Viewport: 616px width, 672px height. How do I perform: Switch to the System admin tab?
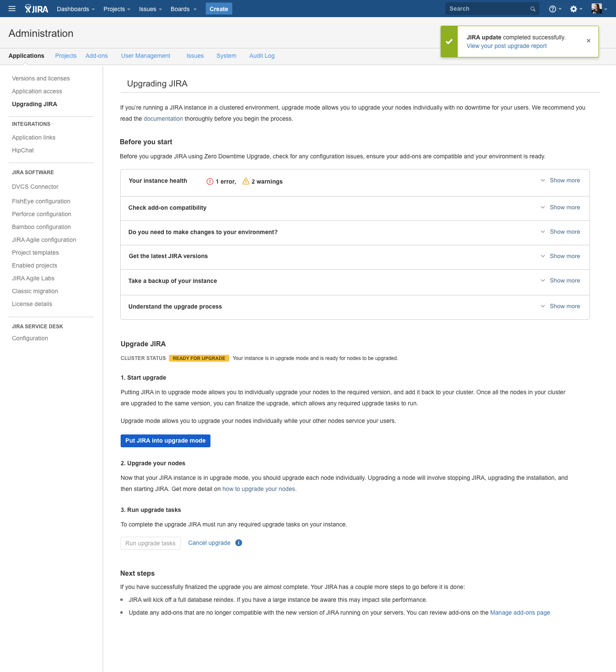pos(226,56)
